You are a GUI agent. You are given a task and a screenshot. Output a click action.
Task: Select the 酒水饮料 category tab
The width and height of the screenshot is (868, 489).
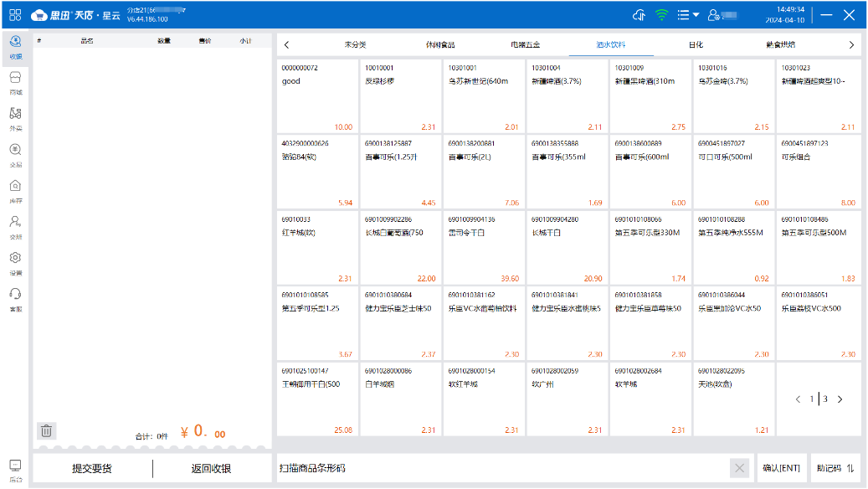(610, 45)
